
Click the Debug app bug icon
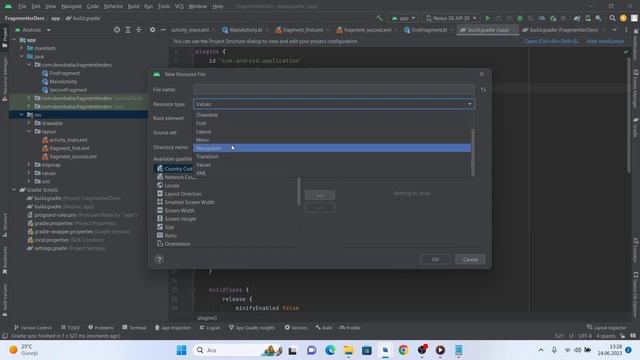(520, 18)
